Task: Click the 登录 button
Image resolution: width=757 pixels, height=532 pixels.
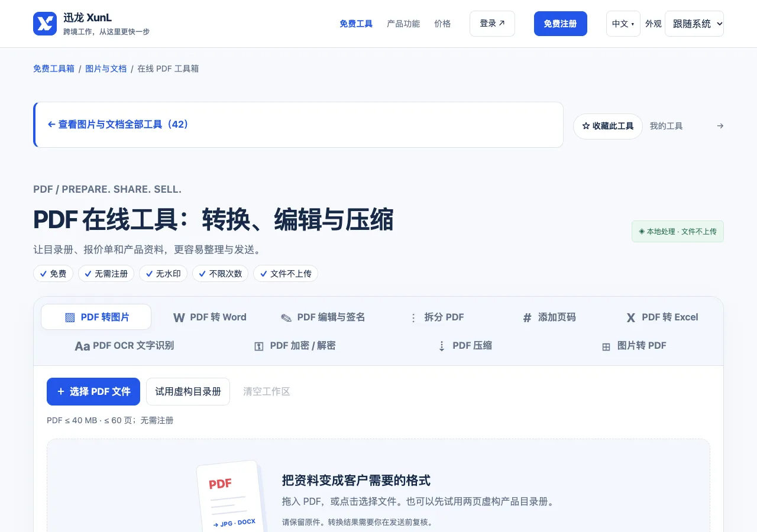Action: pos(492,24)
